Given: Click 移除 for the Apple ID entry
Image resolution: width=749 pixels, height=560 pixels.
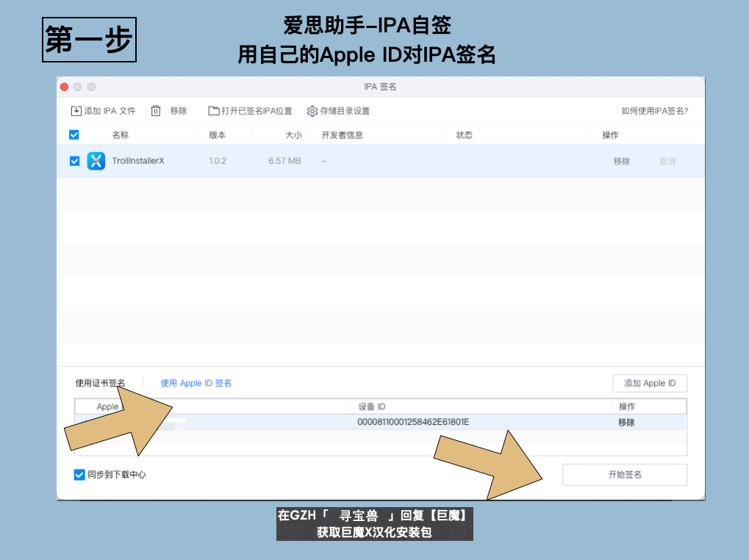Looking at the screenshot, I should tap(626, 422).
